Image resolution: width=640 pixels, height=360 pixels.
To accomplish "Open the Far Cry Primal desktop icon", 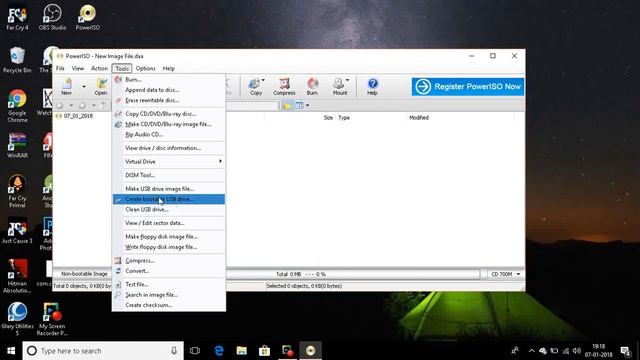I will (x=17, y=192).
